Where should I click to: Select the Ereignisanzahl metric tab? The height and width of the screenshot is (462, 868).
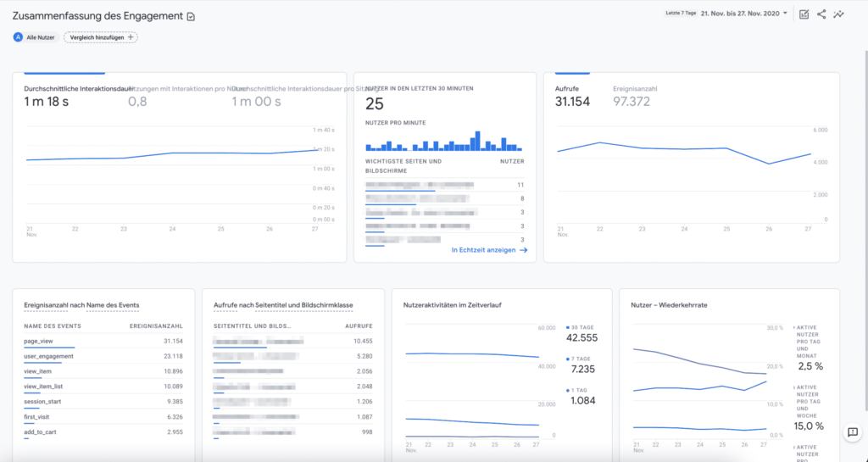click(x=635, y=88)
